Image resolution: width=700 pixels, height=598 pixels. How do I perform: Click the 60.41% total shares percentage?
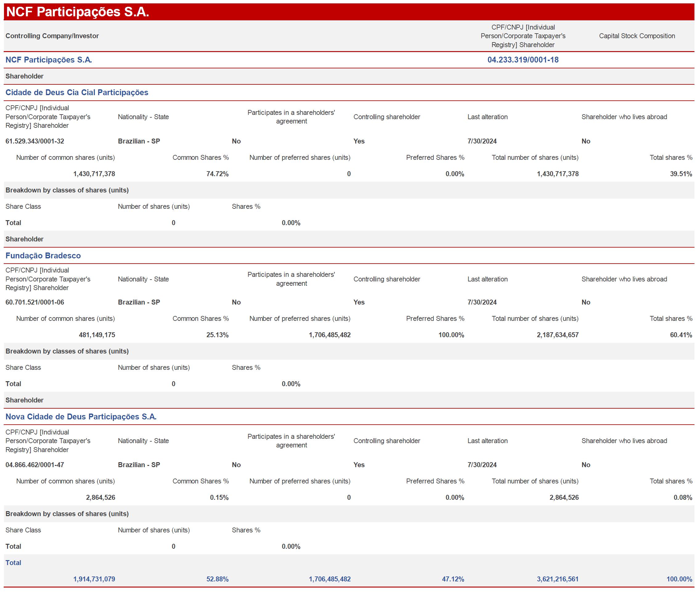pyautogui.click(x=681, y=335)
